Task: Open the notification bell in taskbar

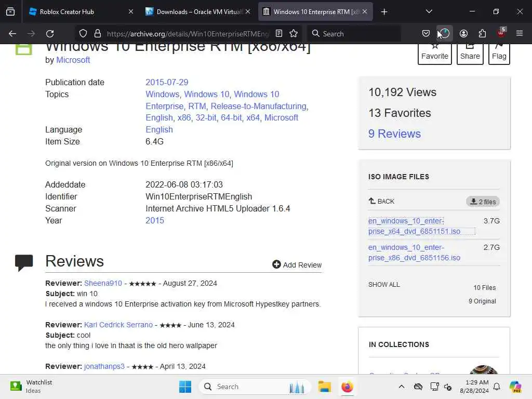Action: [497, 387]
